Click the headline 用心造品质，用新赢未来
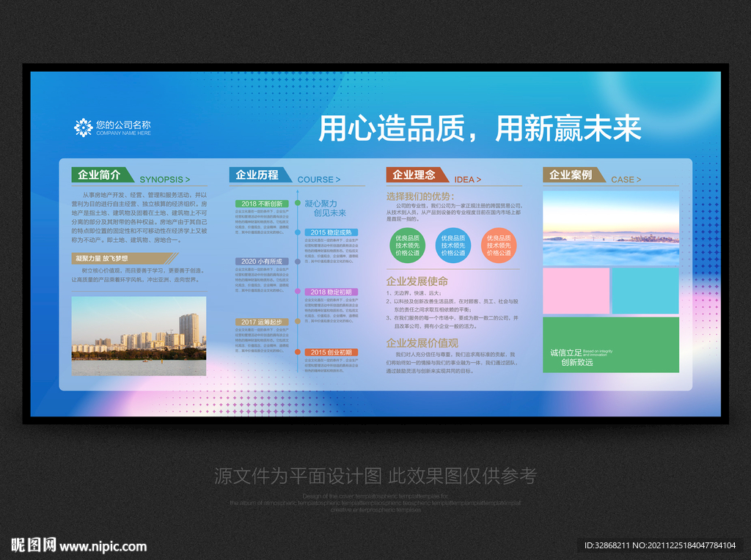The image size is (751, 560). point(480,128)
